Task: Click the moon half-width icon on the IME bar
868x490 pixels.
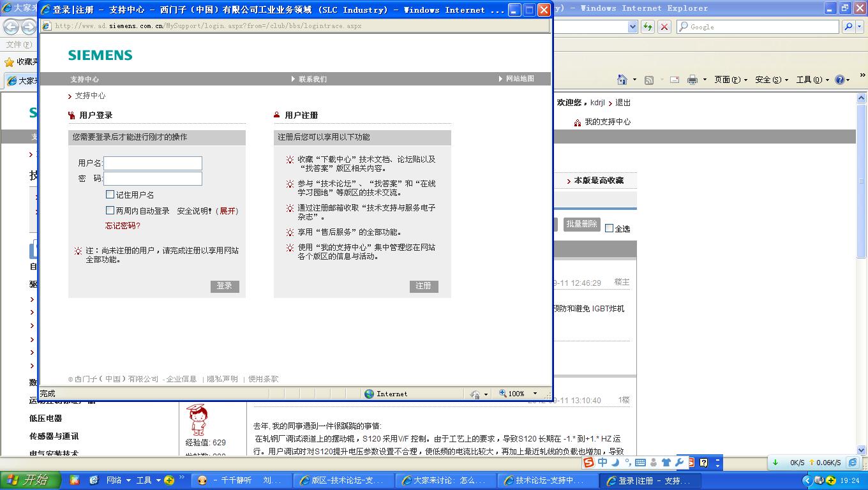Action: pos(615,463)
